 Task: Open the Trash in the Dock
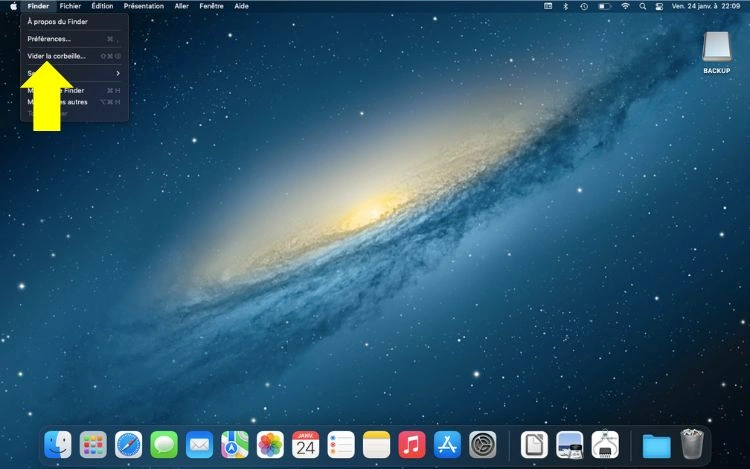[x=692, y=444]
